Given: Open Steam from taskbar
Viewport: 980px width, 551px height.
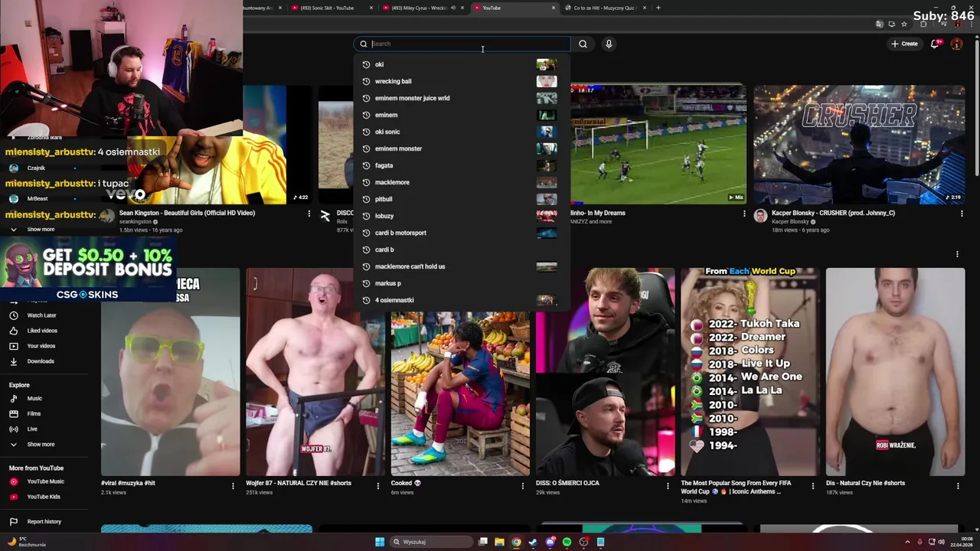Looking at the screenshot, I should coord(533,542).
